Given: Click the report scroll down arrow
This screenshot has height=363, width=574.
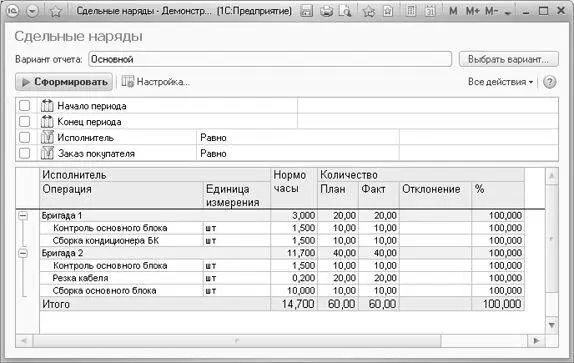Looking at the screenshot, I should tap(552, 325).
